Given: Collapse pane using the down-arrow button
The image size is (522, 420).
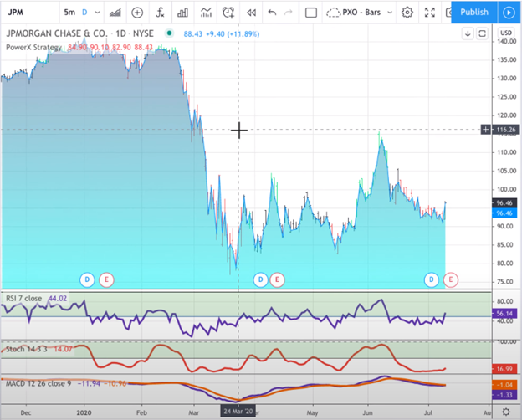Looking at the screenshot, I should pyautogui.click(x=468, y=33).
